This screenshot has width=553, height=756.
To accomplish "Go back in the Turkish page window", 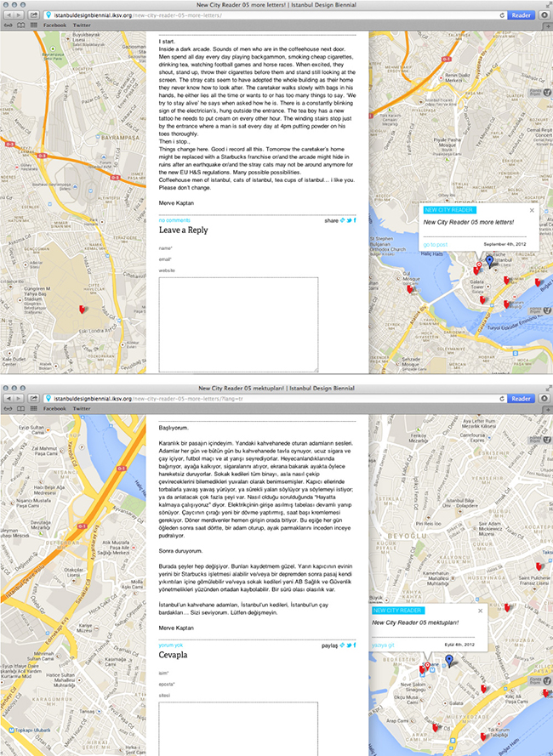I will [9, 398].
